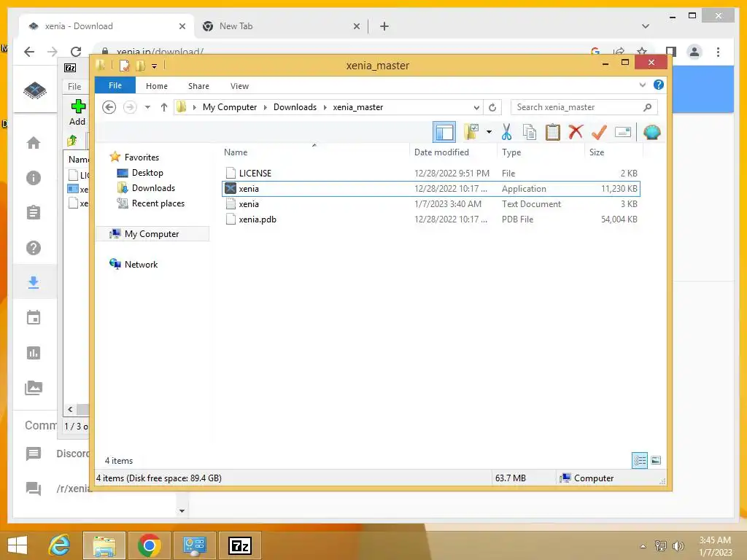The width and height of the screenshot is (747, 560).
Task: Paste with the clipboard icon
Action: tap(553, 132)
